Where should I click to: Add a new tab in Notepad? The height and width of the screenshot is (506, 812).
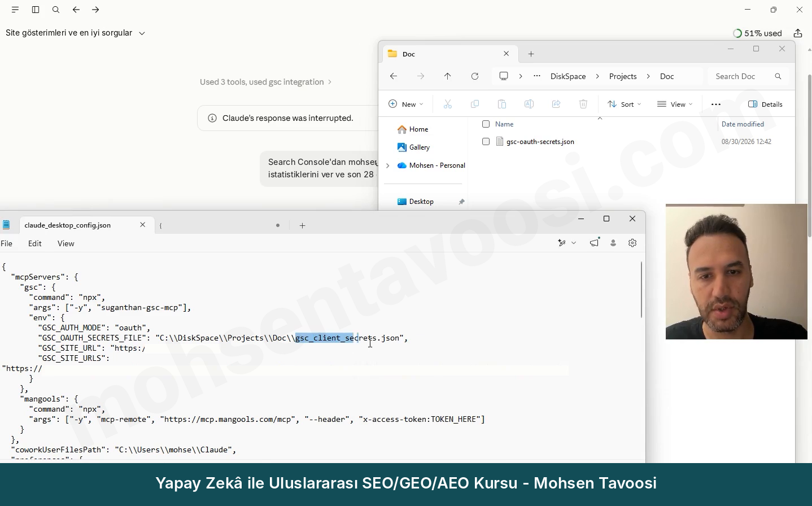pyautogui.click(x=303, y=225)
